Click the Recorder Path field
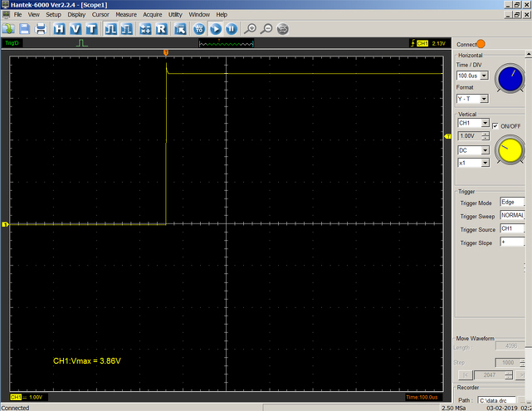The image size is (532, 411). pyautogui.click(x=496, y=400)
